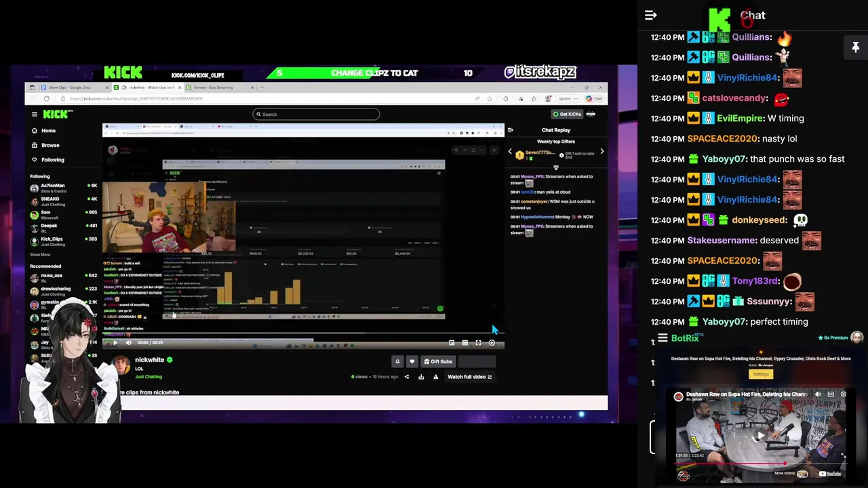The image size is (868, 488).
Task: Open a new browser tab with plus
Action: [263, 87]
